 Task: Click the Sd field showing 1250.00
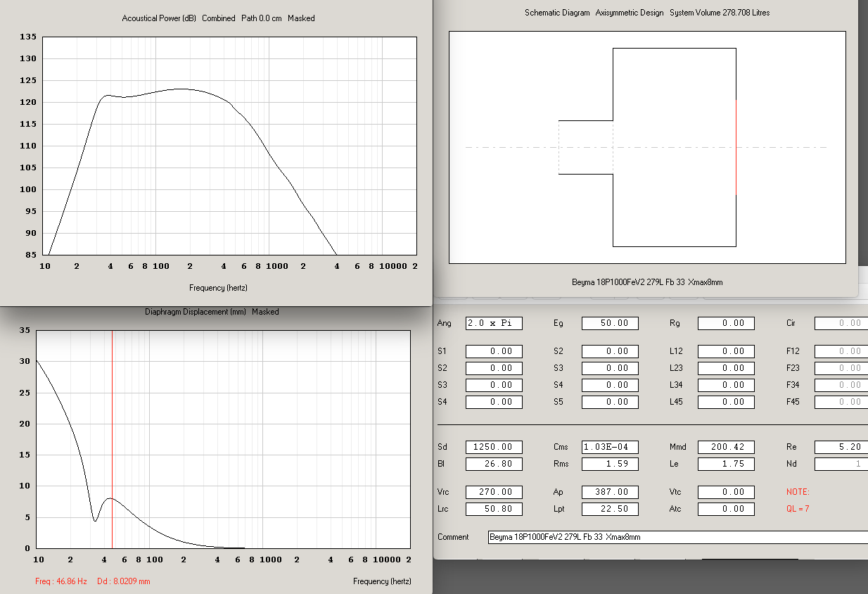494,448
